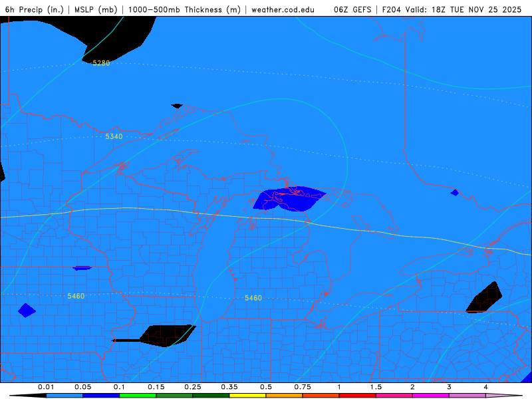Screen dimensions: 532x399
Task: Click the legend value 4
Action: click(486, 387)
